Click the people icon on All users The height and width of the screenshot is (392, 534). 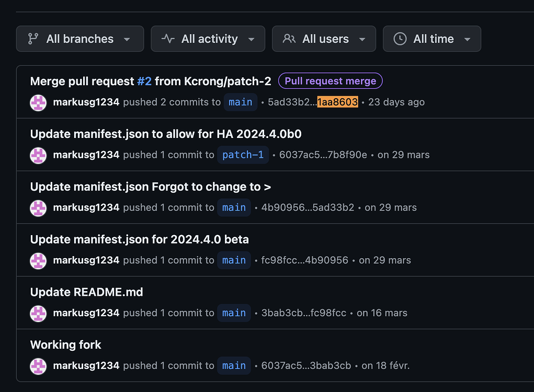click(289, 39)
